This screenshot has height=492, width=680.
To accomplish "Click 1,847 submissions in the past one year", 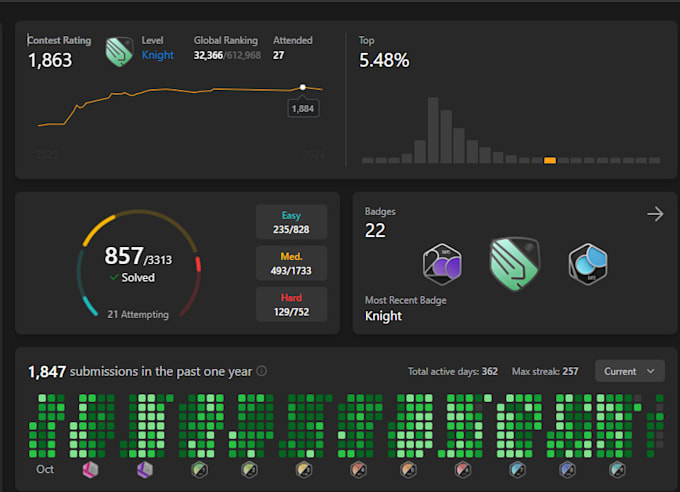I will pos(140,371).
